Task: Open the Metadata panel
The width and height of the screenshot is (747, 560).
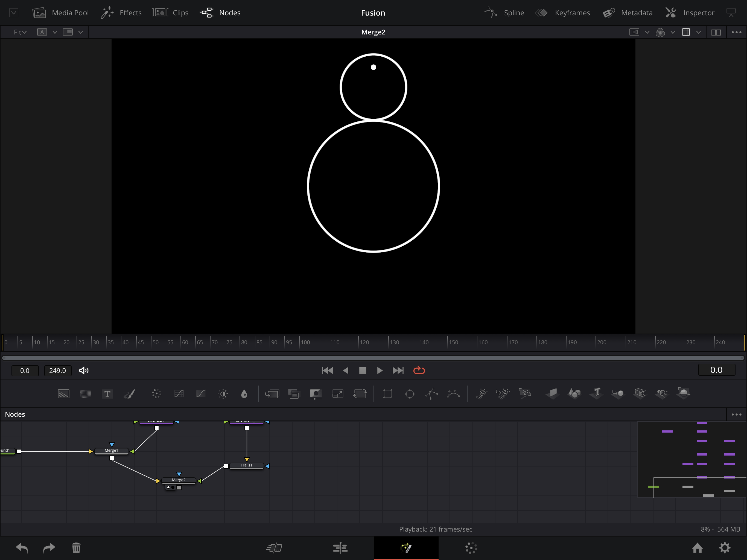Action: tap(628, 13)
